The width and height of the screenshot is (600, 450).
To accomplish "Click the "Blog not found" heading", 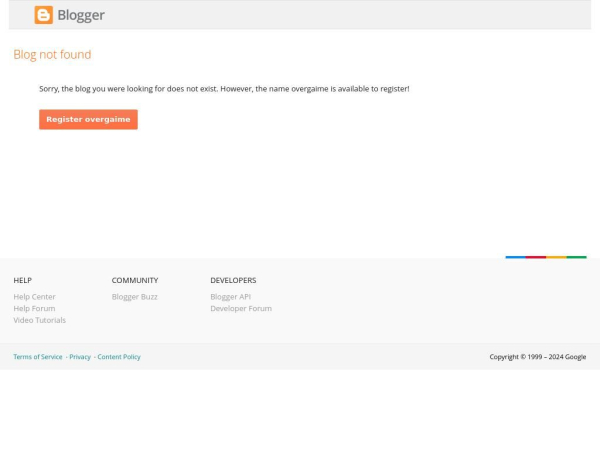I will point(52,55).
